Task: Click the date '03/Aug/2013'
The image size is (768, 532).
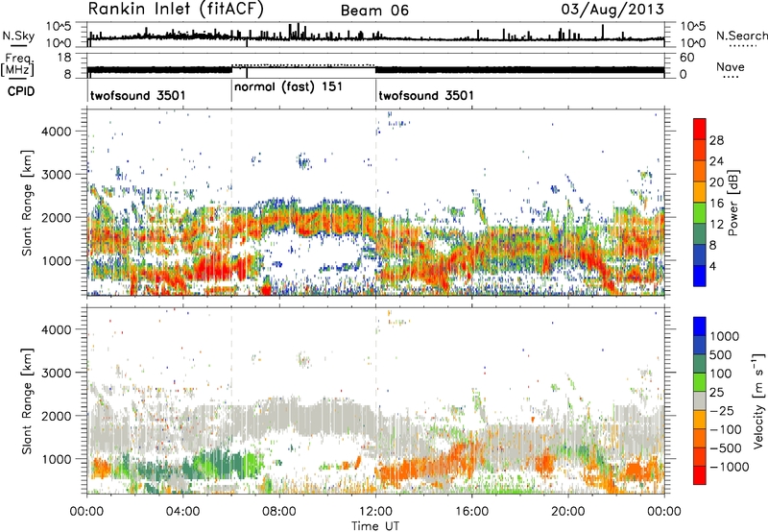Action: pyautogui.click(x=612, y=10)
